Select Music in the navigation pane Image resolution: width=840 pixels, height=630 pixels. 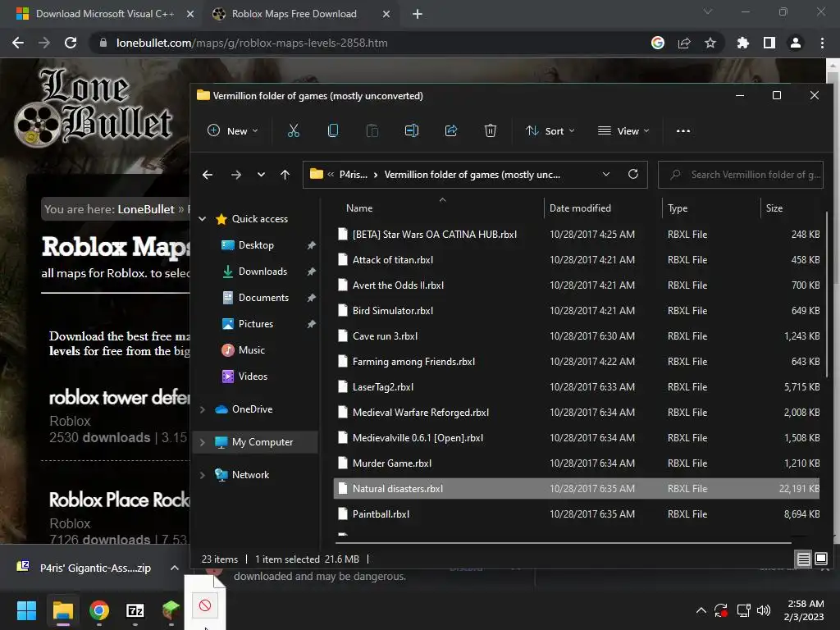[251, 349]
